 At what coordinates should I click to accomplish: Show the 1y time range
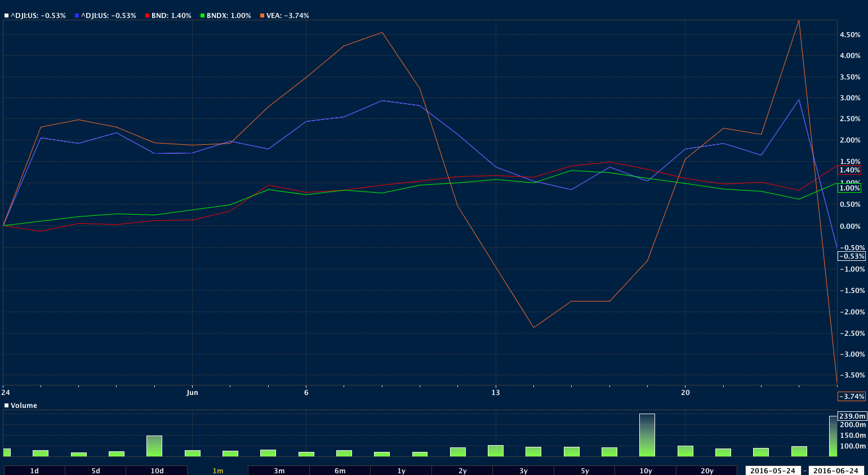pos(401,470)
